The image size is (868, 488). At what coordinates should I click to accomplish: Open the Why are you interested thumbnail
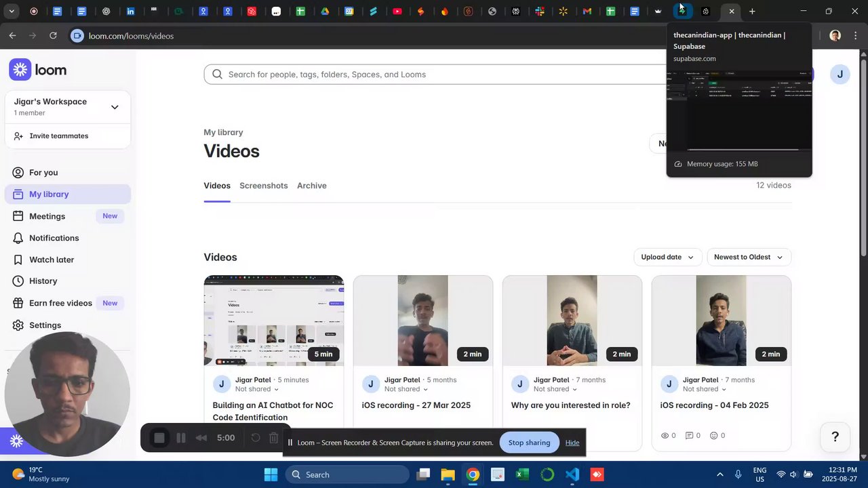coord(572,321)
